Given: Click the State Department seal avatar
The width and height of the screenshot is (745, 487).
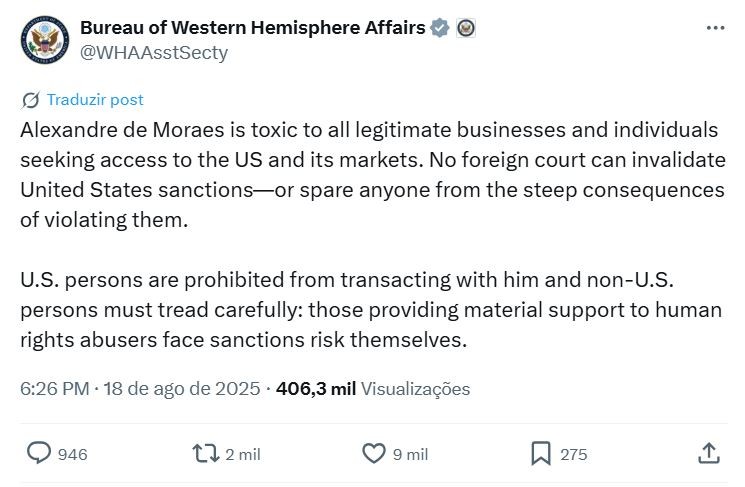Looking at the screenshot, I should point(45,40).
